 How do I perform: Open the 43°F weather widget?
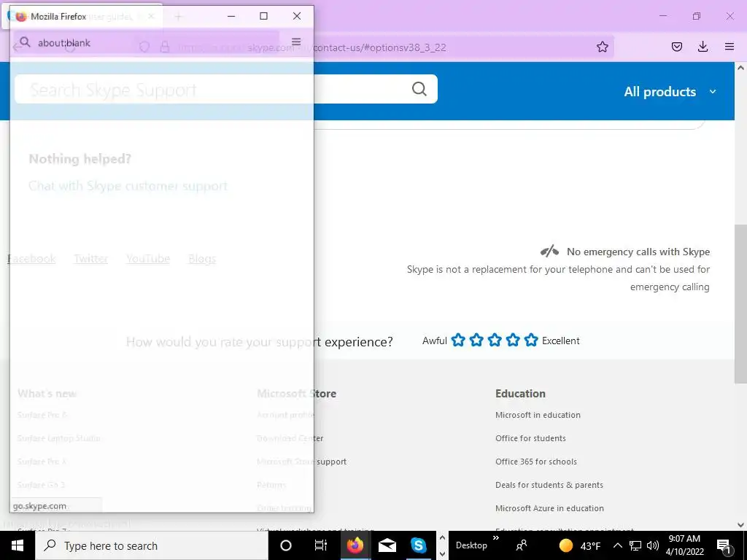click(x=580, y=545)
